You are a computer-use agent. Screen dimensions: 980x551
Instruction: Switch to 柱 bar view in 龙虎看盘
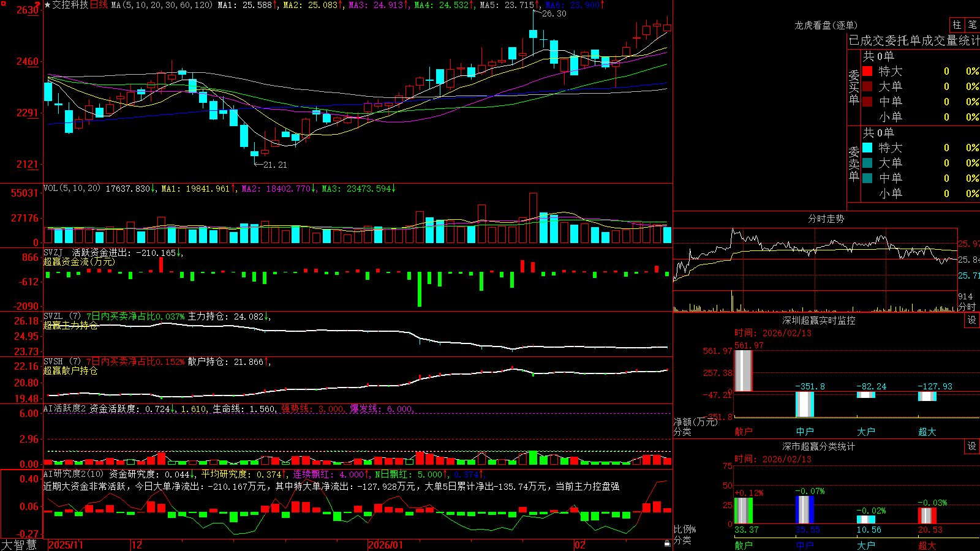957,24
